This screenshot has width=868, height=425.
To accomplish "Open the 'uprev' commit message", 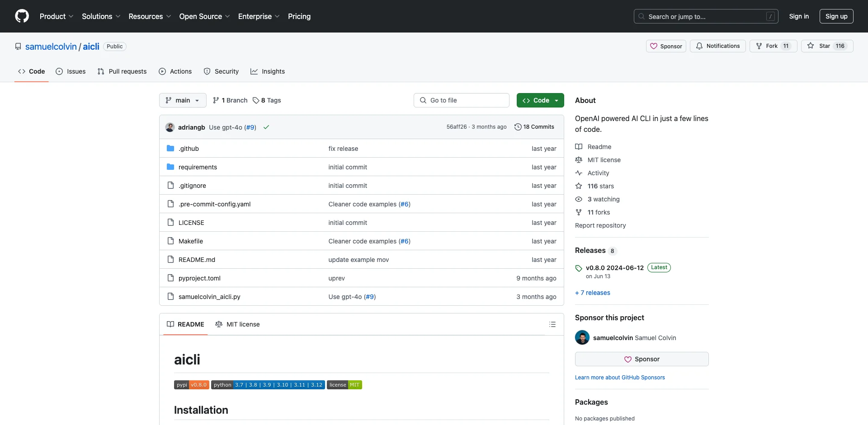I will [336, 278].
